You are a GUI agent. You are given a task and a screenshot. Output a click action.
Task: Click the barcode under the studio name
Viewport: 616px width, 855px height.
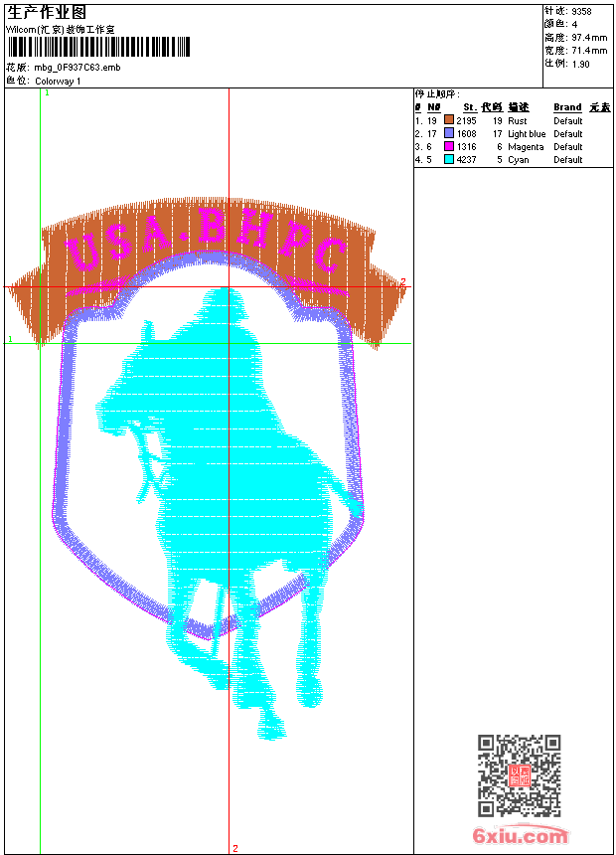[98, 47]
